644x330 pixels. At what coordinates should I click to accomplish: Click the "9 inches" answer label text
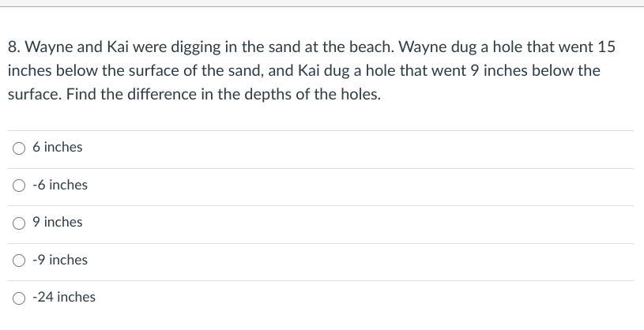[x=58, y=223]
